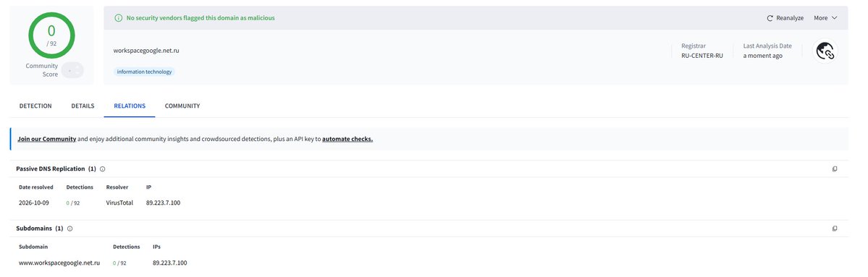Click the no security vendors flagged message

click(x=201, y=18)
